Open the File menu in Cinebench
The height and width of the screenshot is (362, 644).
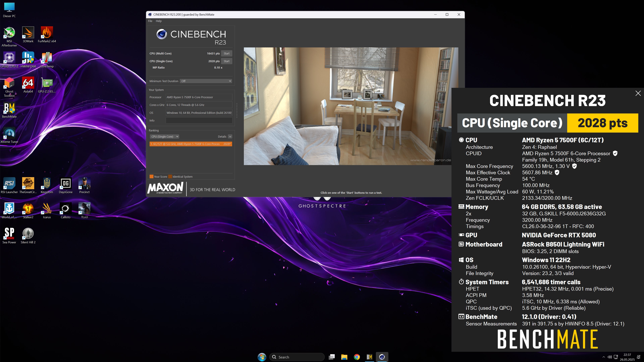pyautogui.click(x=150, y=21)
